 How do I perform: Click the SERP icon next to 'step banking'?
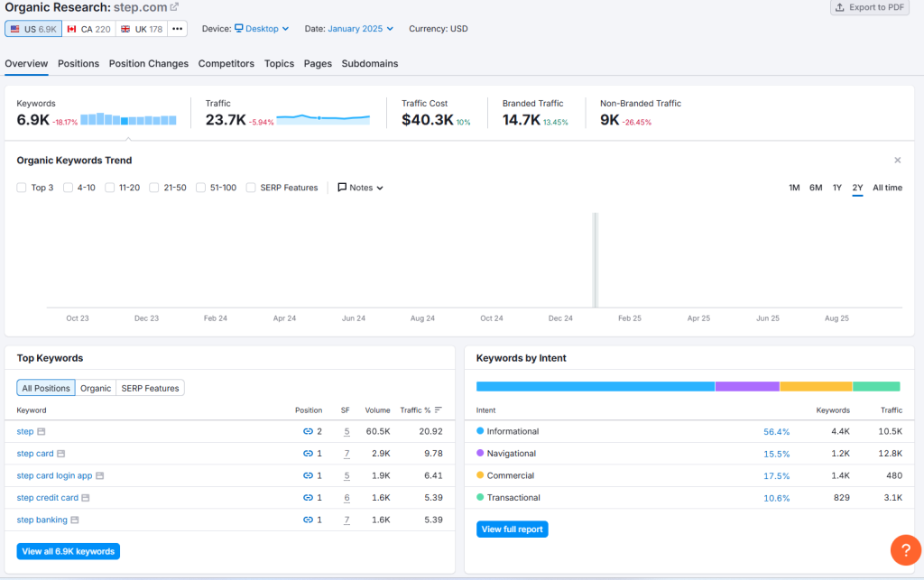[75, 520]
